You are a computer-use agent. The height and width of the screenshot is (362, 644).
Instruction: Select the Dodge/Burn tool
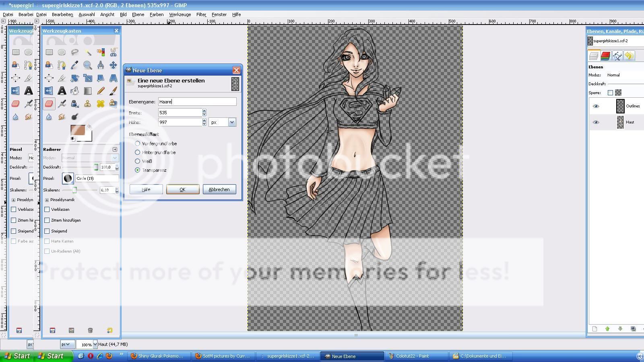pyautogui.click(x=75, y=117)
